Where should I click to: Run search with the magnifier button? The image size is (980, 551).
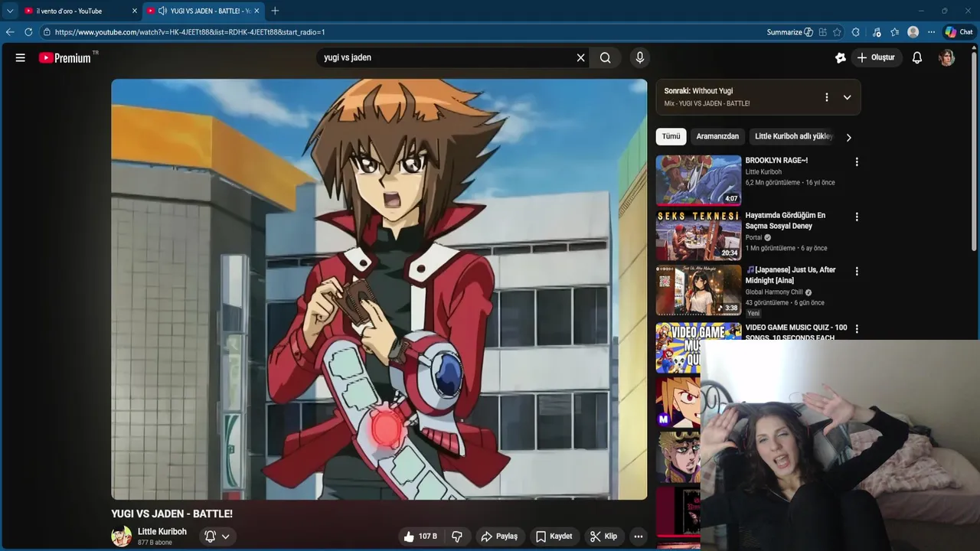606,57
